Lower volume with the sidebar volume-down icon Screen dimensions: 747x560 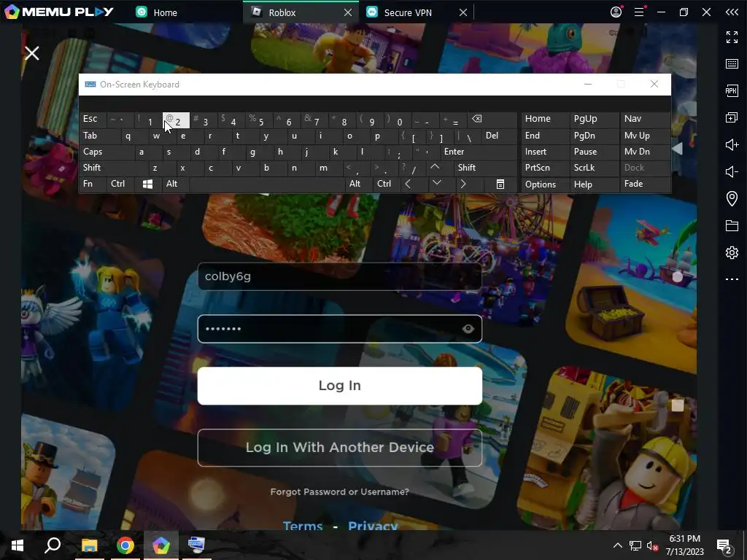(x=732, y=171)
